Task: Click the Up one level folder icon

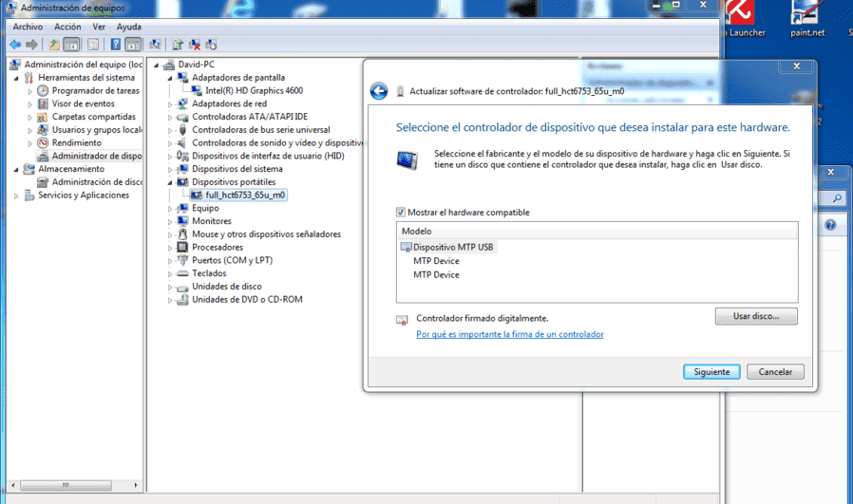Action: 54,45
